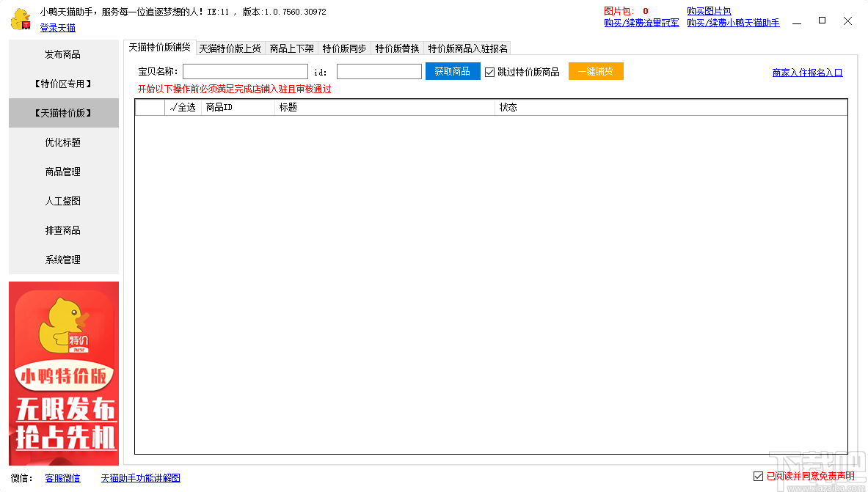This screenshot has width=868, height=492.
Task: Open the 登录天猫 login link
Action: point(57,28)
